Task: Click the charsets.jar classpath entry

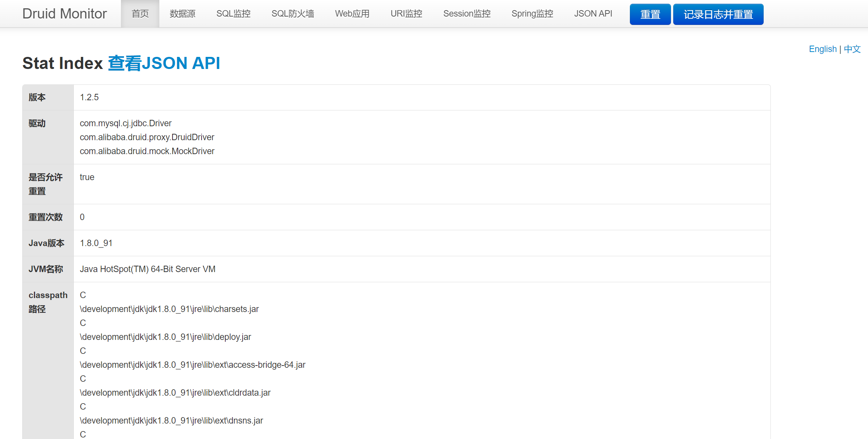Action: pyautogui.click(x=169, y=309)
